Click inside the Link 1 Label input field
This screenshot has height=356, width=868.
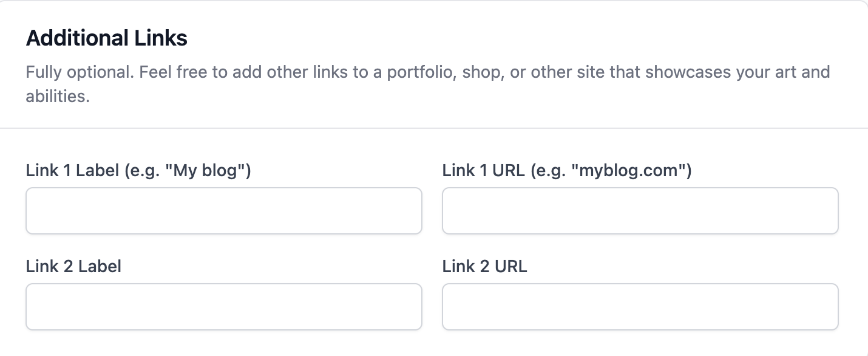tap(223, 211)
